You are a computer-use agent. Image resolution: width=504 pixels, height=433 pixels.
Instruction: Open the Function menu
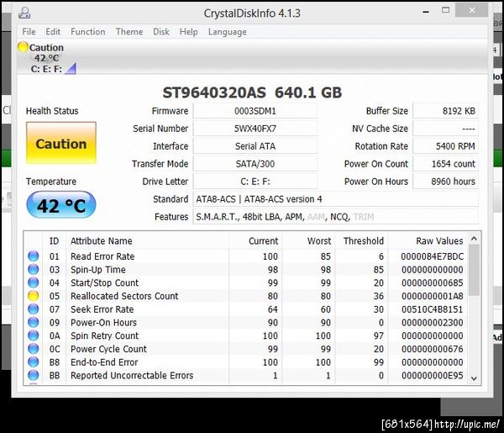click(x=87, y=31)
